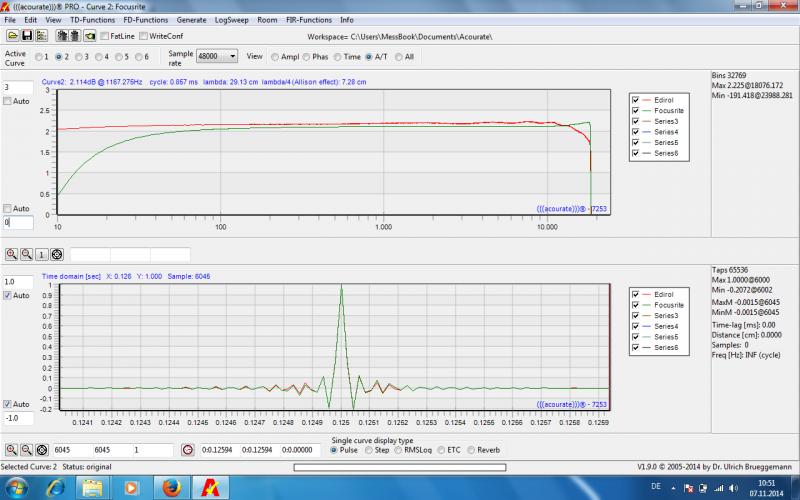Open a file with the folder icon
The height and width of the screenshot is (500, 800).
point(12,36)
